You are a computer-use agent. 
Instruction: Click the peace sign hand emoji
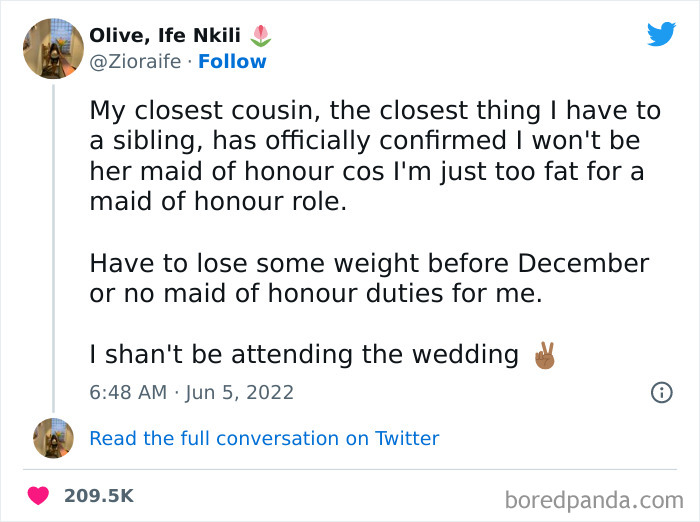click(543, 356)
